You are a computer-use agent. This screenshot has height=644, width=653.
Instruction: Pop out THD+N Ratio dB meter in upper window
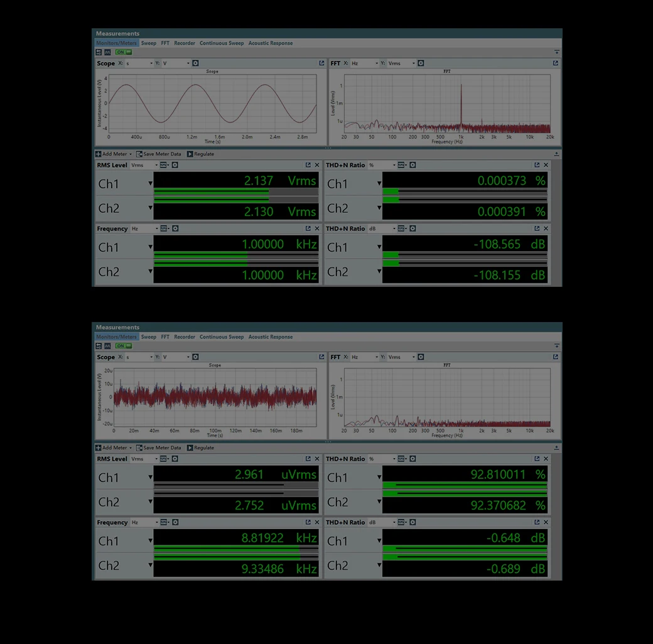(x=537, y=228)
